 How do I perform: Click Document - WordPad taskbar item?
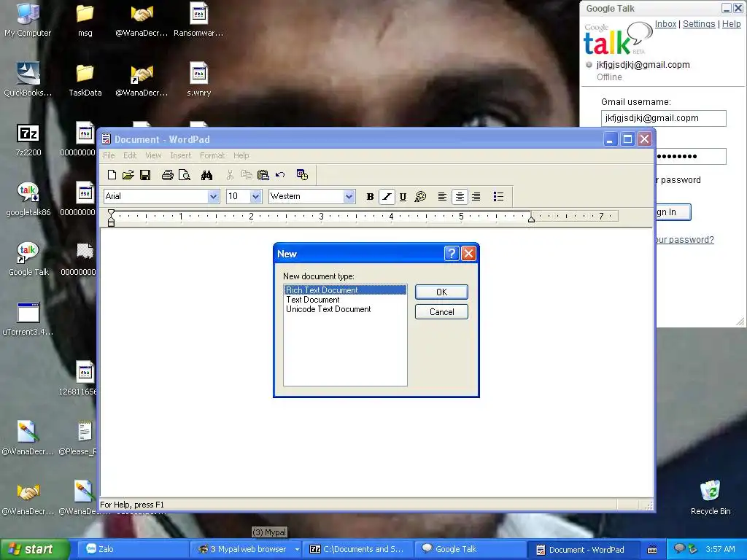pyautogui.click(x=584, y=549)
